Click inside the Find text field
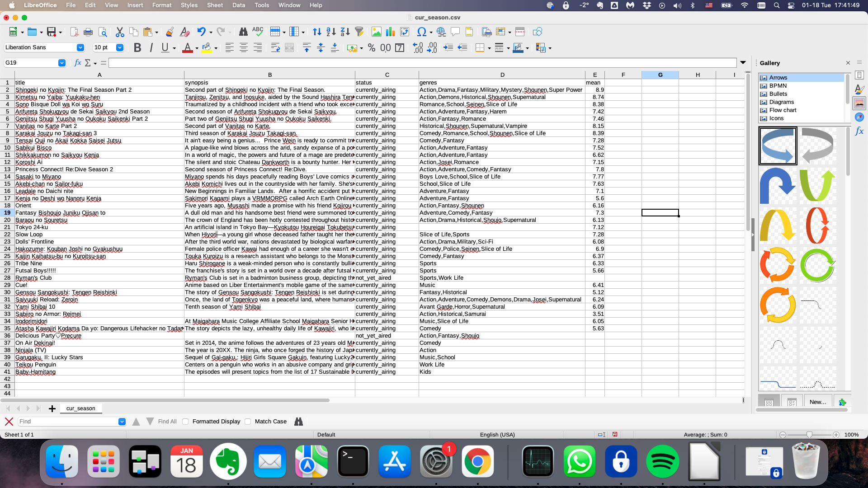 click(68, 422)
